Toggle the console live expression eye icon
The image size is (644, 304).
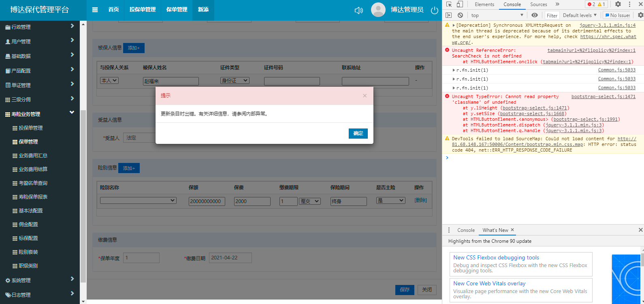535,15
